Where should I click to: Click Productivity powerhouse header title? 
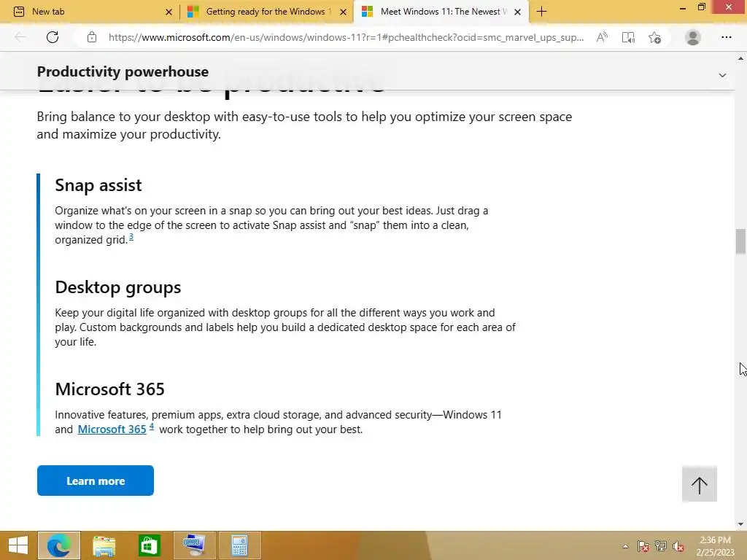tap(123, 71)
